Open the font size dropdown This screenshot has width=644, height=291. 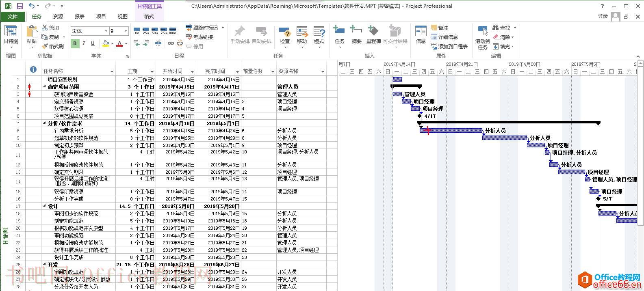click(x=126, y=31)
